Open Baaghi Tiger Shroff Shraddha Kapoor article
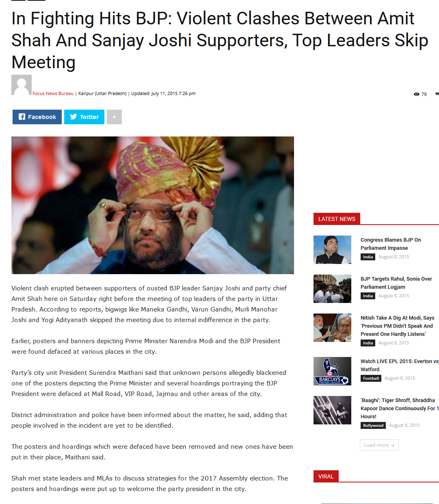Screen dimensions: 439x504 click(399, 408)
